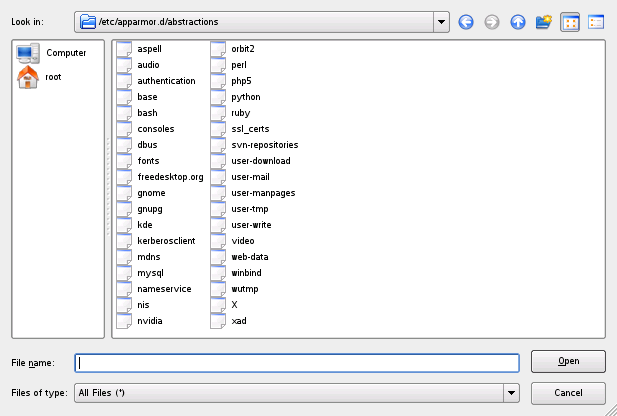
Task: Select root home in the sidebar
Action: tap(39, 77)
